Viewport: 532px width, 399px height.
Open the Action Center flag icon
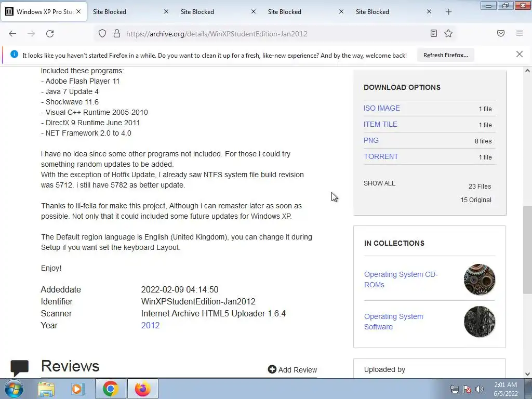pyautogui.click(x=467, y=389)
